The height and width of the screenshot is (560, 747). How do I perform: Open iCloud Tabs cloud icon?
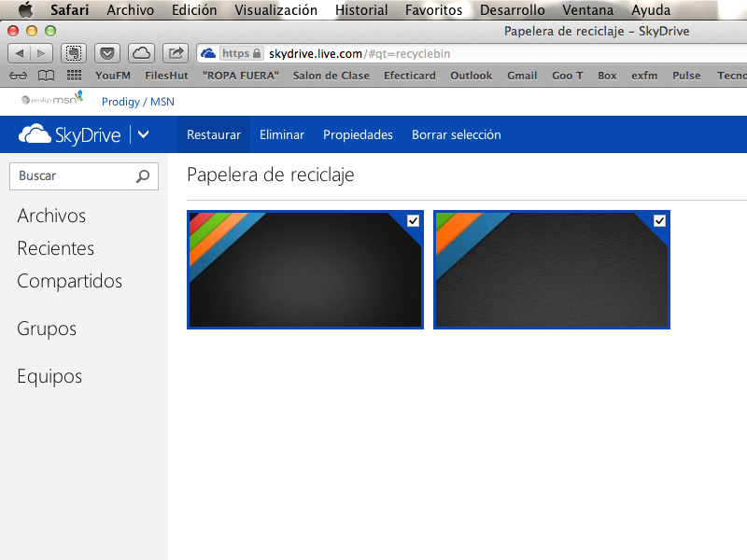point(141,53)
